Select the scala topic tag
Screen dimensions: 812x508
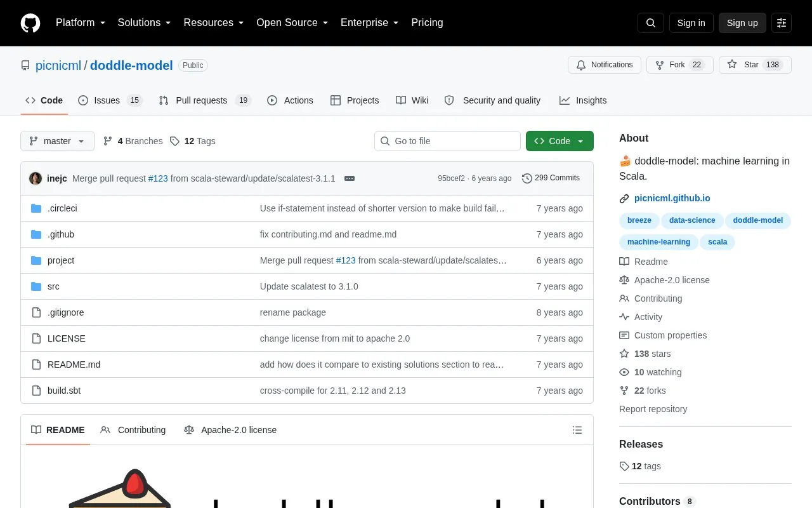tap(717, 242)
